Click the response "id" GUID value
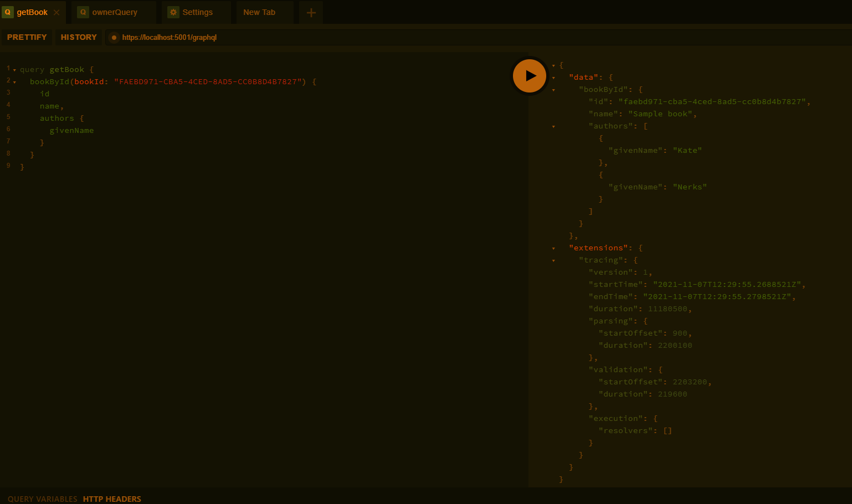Screen dimensions: 852x504 712,101
